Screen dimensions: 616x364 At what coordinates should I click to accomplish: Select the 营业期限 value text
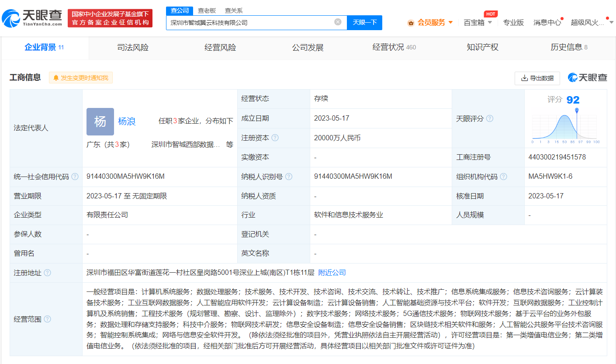click(127, 196)
